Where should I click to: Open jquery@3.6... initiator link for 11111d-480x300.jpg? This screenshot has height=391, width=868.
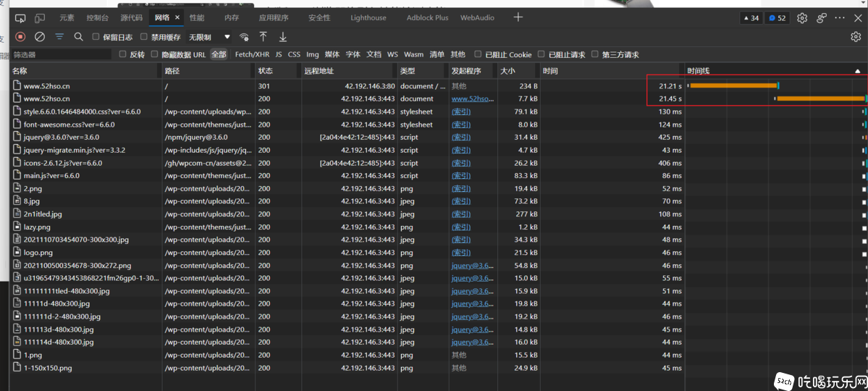pyautogui.click(x=472, y=303)
